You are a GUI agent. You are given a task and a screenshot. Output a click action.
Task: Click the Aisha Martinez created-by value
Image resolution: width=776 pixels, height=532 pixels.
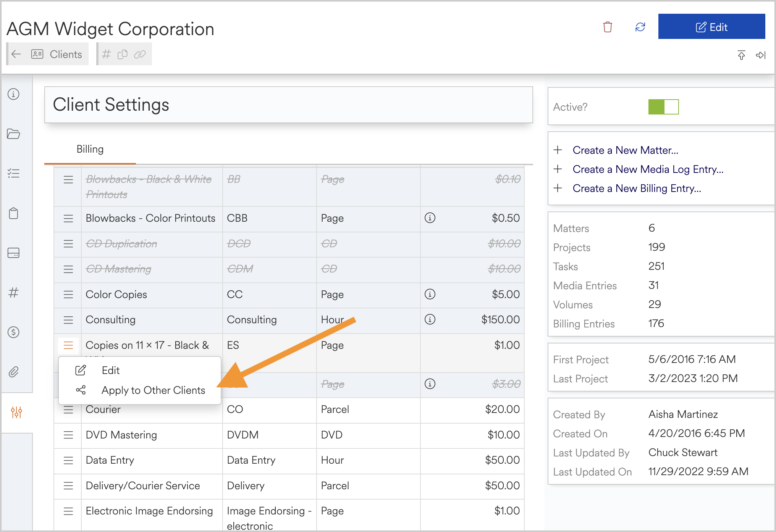point(683,414)
